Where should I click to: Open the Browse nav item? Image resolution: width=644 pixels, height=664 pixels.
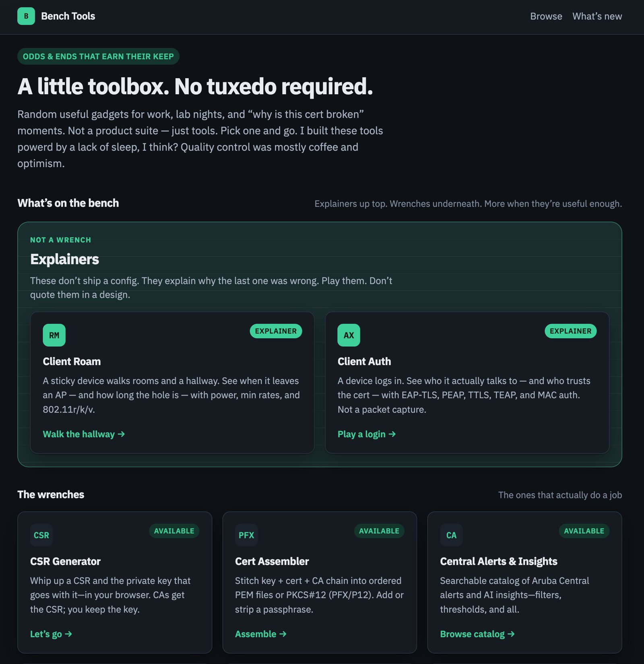coord(546,16)
